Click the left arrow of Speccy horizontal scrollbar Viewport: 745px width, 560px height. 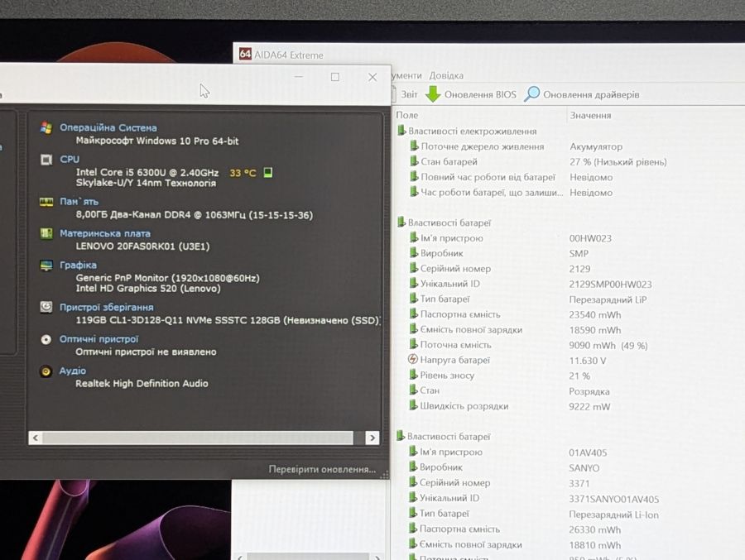coord(35,438)
